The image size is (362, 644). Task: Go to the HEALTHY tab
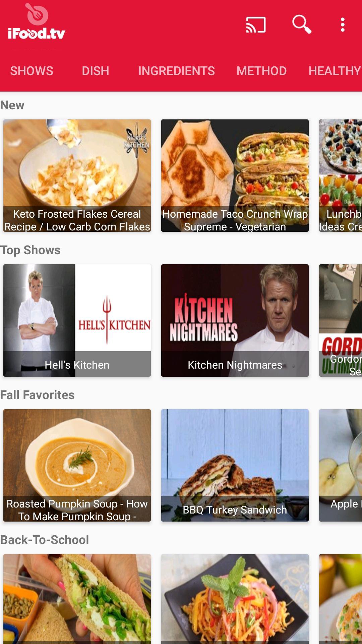click(335, 71)
